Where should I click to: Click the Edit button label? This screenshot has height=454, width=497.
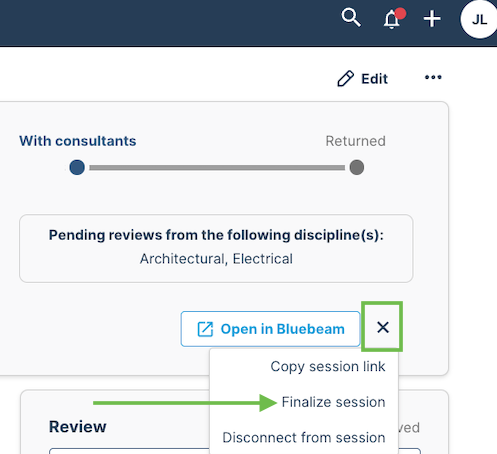click(375, 79)
